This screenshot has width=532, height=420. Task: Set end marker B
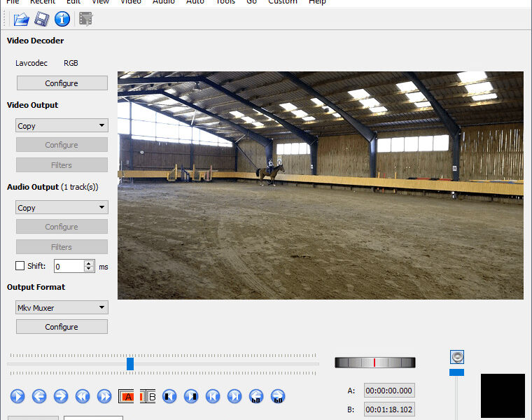tap(148, 396)
